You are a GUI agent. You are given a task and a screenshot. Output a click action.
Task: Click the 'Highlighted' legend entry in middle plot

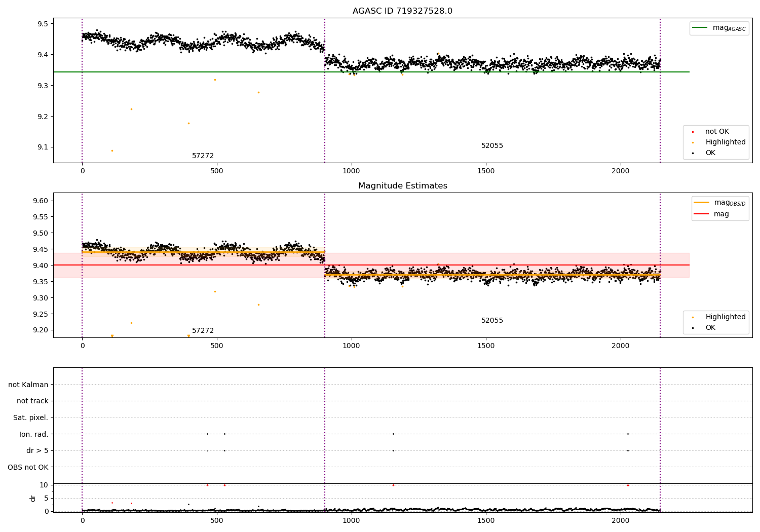(x=718, y=317)
